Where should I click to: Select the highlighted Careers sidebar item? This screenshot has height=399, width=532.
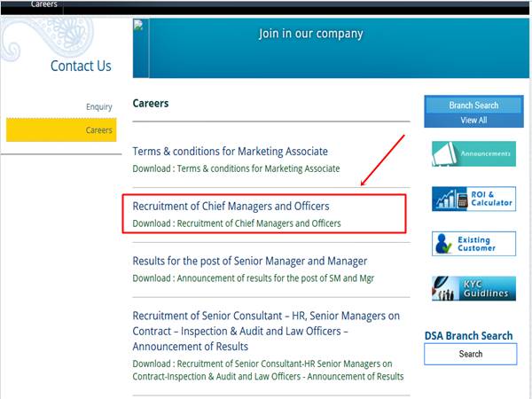61,130
